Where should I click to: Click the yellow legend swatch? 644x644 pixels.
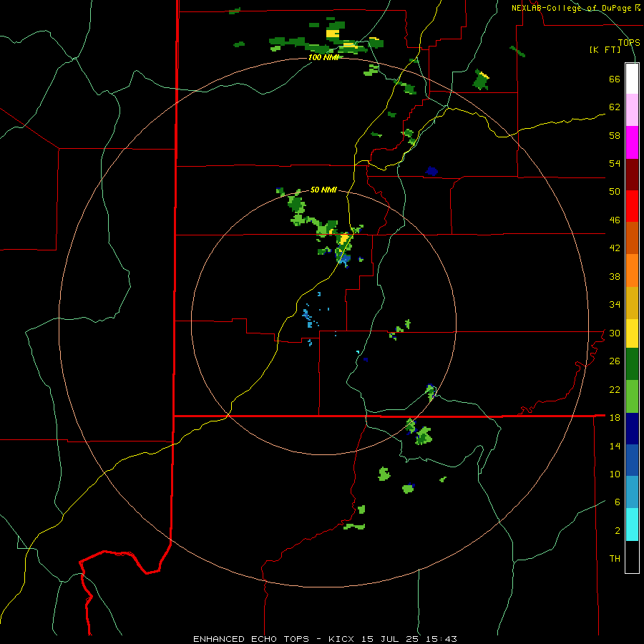click(x=632, y=333)
